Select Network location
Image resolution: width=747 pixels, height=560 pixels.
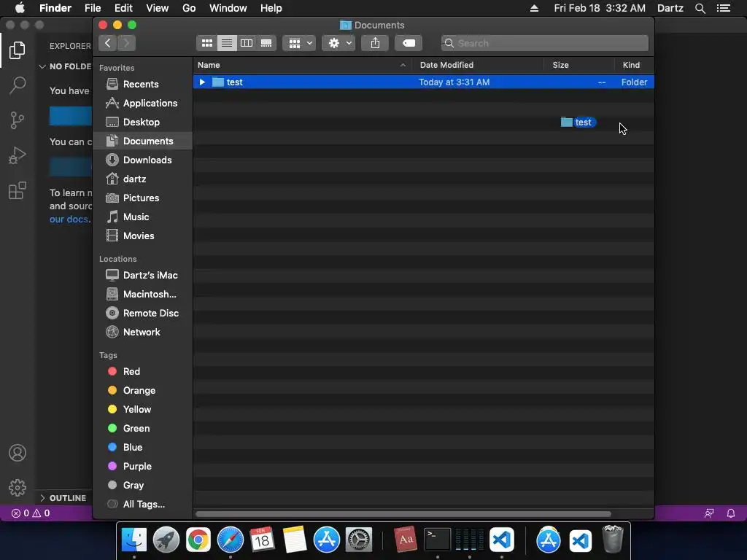point(142,332)
